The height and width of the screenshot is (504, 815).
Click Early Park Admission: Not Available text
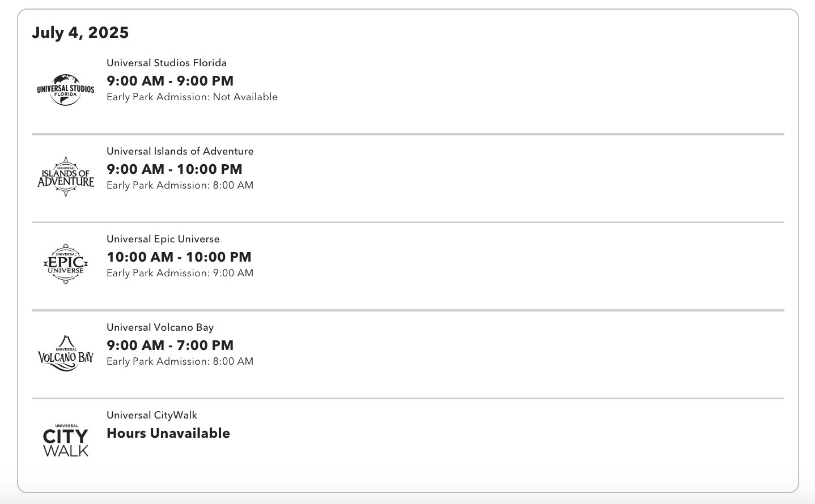coord(192,97)
